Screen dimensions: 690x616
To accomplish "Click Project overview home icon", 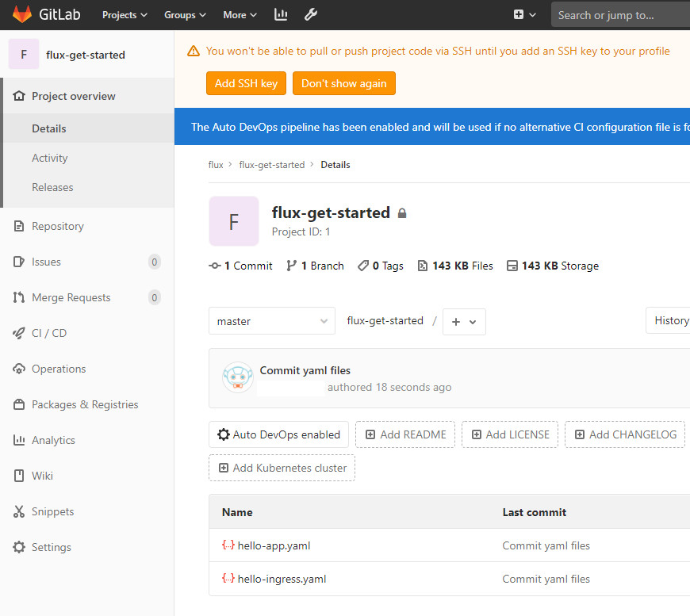I will tap(19, 95).
